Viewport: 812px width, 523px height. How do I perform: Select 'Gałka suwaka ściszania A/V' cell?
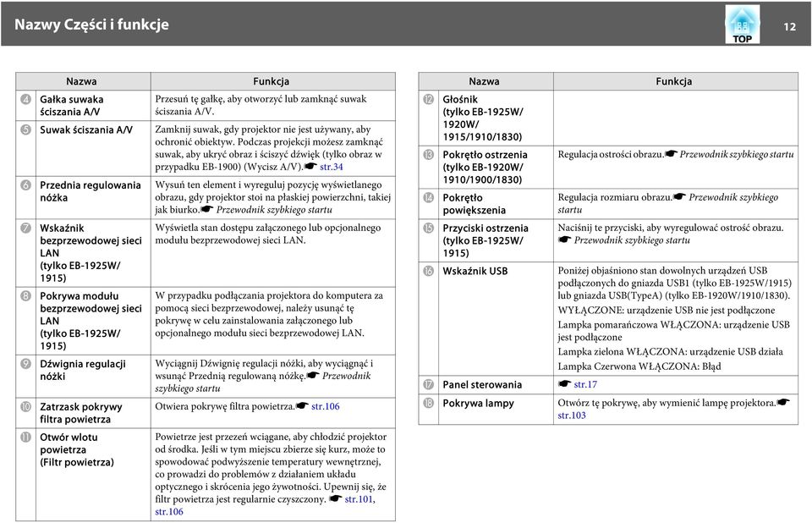pos(93,106)
